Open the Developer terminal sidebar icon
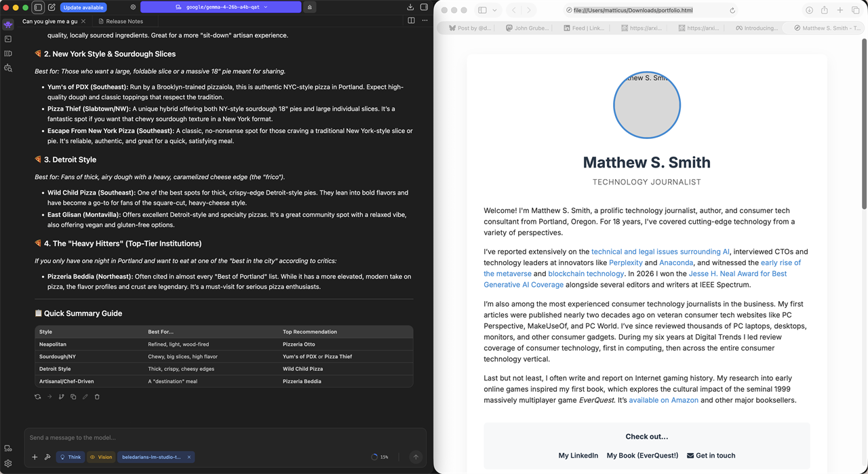The image size is (868, 474). 8,39
